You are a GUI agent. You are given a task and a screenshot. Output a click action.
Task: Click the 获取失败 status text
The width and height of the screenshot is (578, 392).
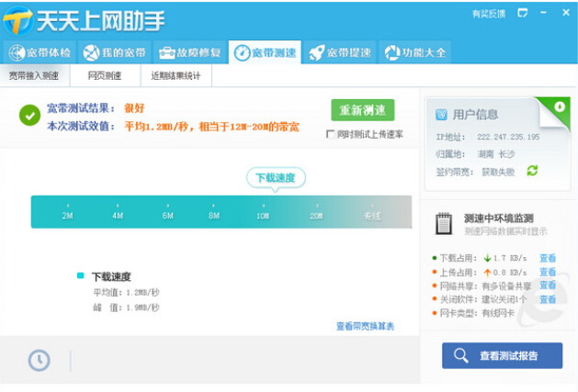[x=498, y=172]
